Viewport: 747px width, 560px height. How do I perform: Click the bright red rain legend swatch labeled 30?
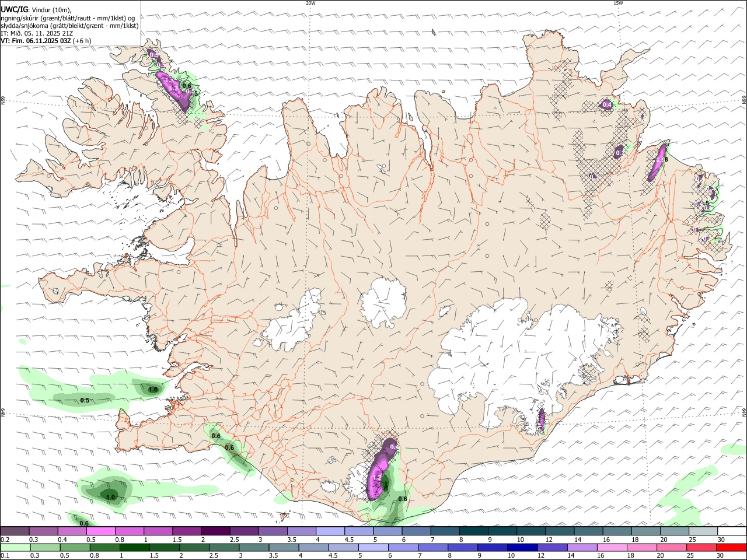[731, 548]
